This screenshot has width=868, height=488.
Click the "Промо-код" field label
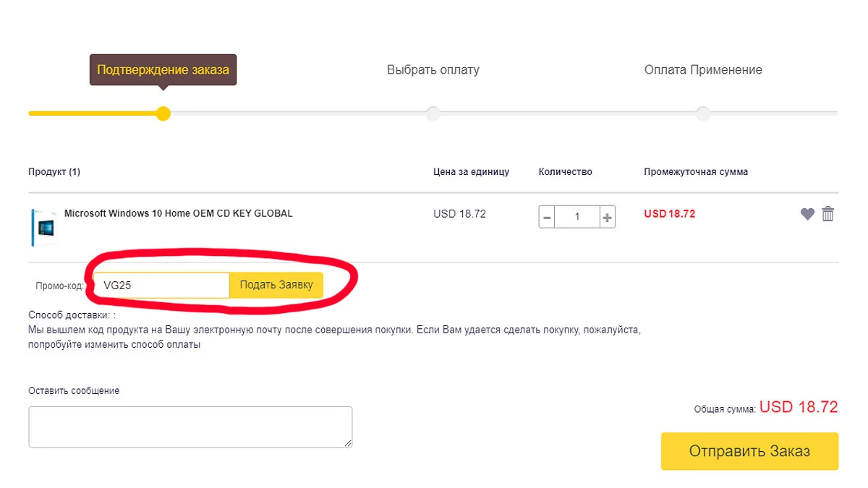pyautogui.click(x=59, y=286)
